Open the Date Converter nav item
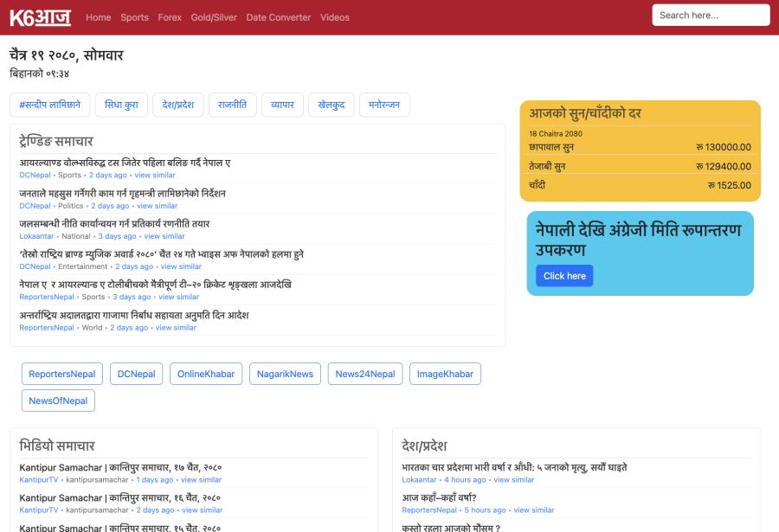 [x=279, y=17]
